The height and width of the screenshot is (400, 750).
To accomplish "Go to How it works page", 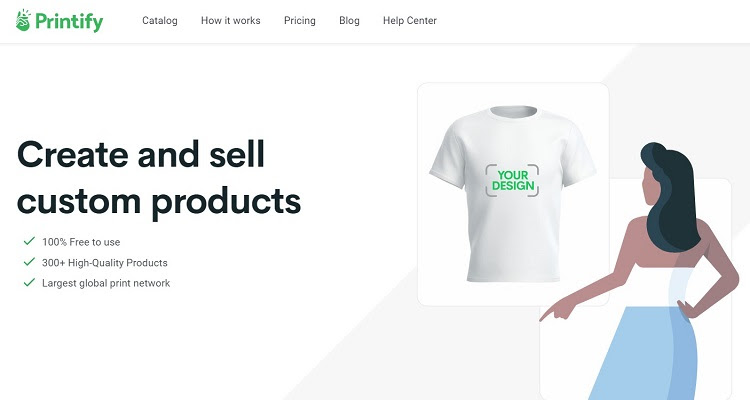I will click(x=231, y=21).
